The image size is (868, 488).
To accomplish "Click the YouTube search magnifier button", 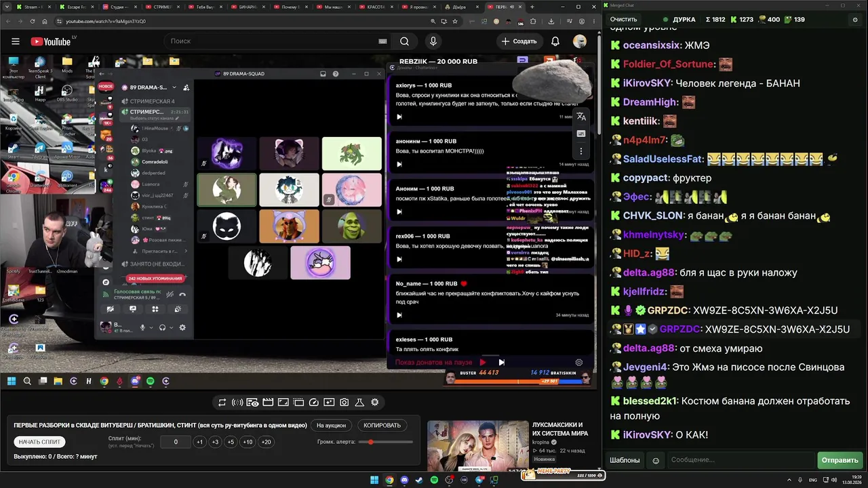I will pyautogui.click(x=404, y=41).
